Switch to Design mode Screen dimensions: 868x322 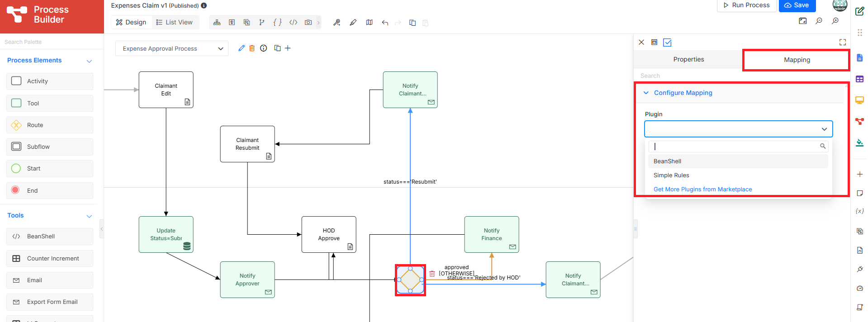pyautogui.click(x=131, y=22)
